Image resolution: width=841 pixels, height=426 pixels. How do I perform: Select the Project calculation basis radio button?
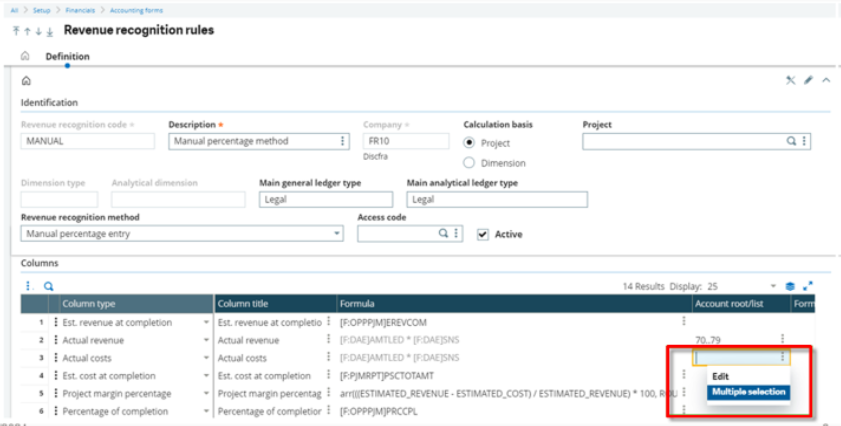coord(469,142)
